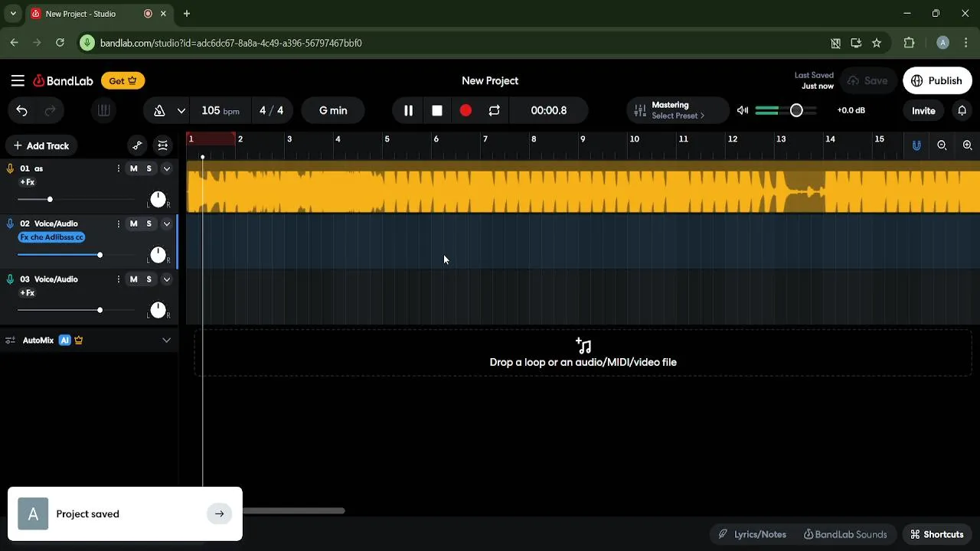
Task: Expand the AutoMix panel
Action: click(x=166, y=341)
